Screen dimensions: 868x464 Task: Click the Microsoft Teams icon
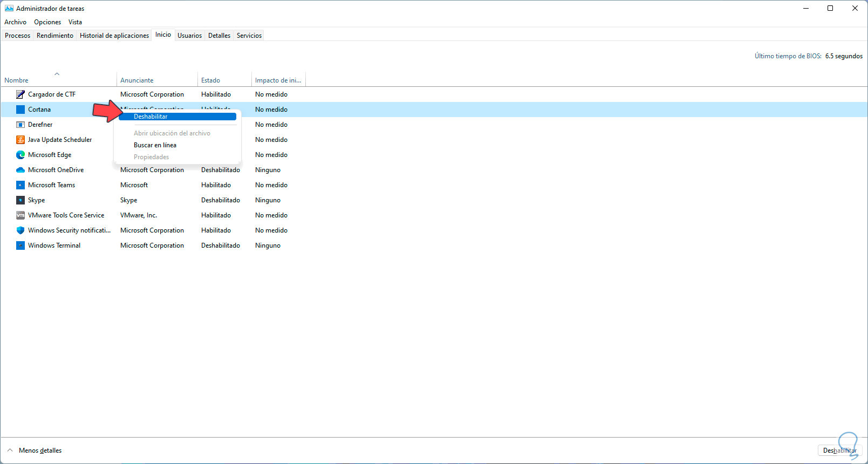(20, 185)
